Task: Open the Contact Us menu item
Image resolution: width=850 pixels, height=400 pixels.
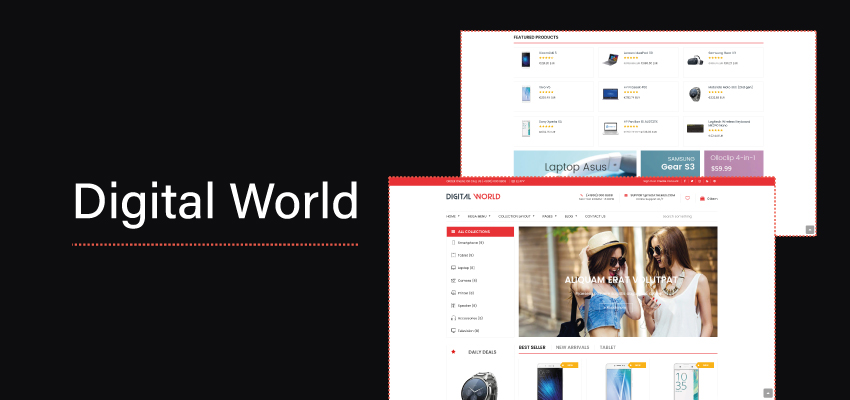Action: pos(595,216)
